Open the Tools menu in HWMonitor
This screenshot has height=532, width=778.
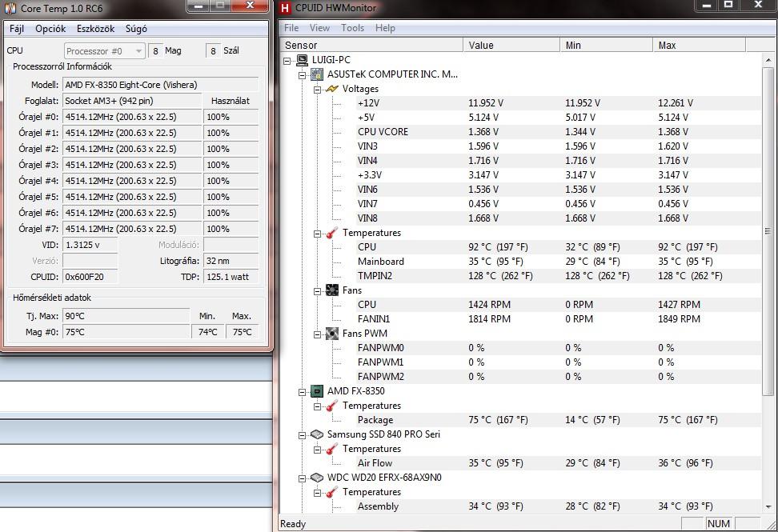coord(353,28)
